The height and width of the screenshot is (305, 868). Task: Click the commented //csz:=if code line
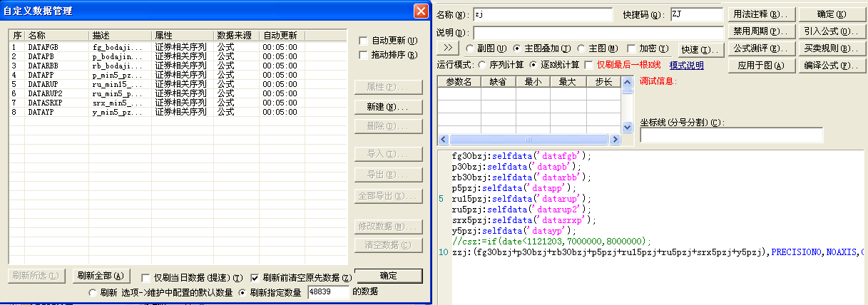click(552, 242)
